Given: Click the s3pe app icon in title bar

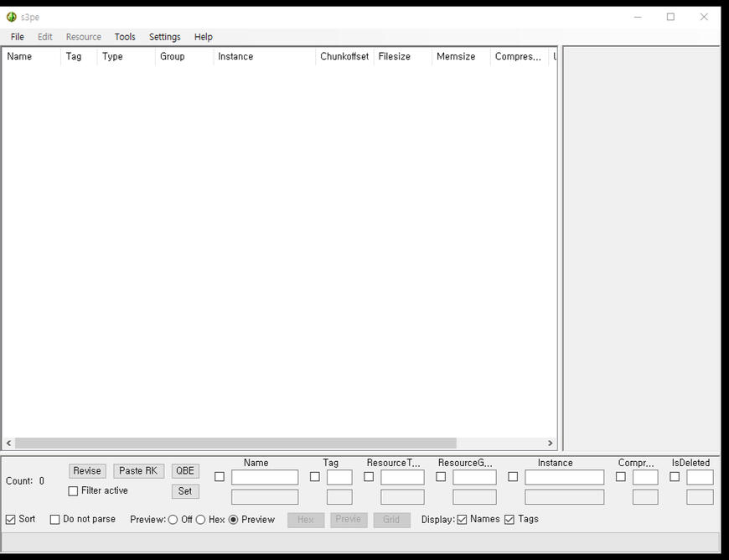Looking at the screenshot, I should [x=11, y=17].
